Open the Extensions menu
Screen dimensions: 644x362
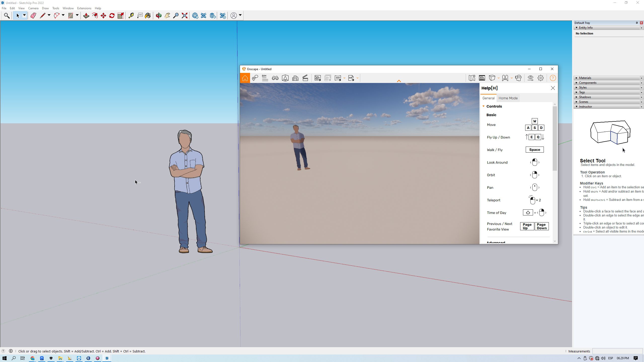click(84, 8)
